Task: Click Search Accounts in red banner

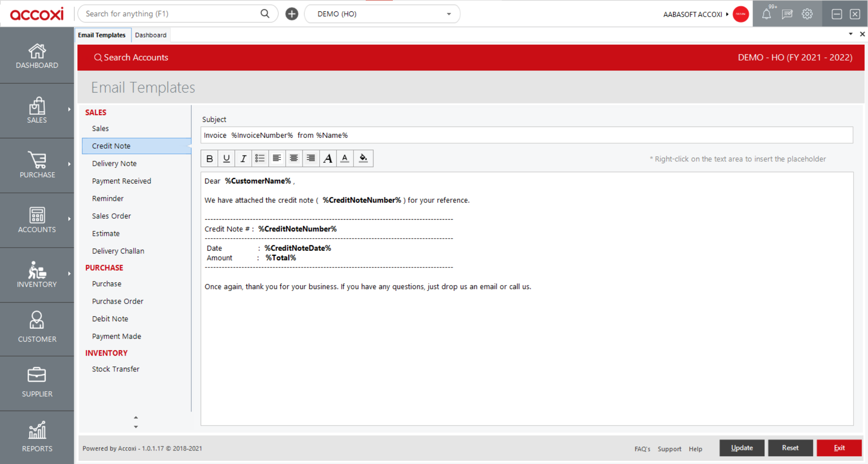Action: pos(131,57)
